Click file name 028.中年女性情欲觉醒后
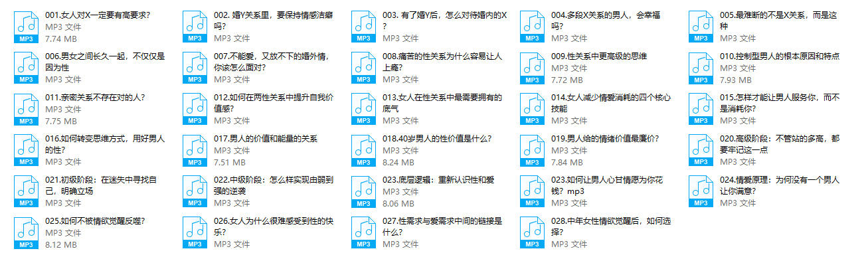868x265 pixels. click(x=611, y=226)
